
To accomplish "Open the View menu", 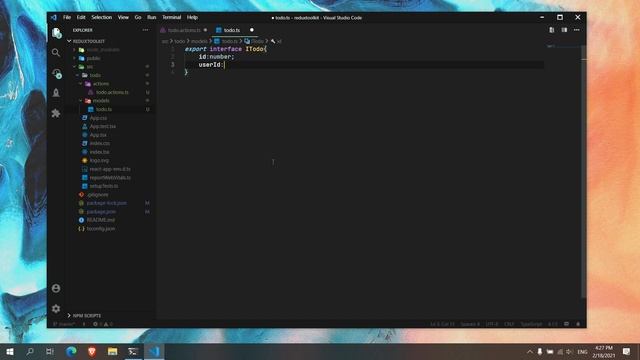I will [x=123, y=18].
